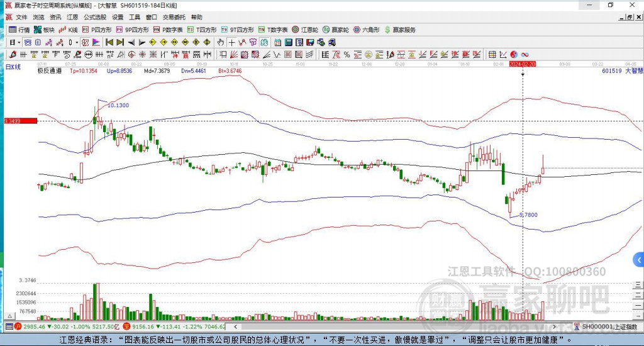Click the yin-yang symbol icon
Image resolution: width=644 pixels, height=346 pixels.
(514, 54)
